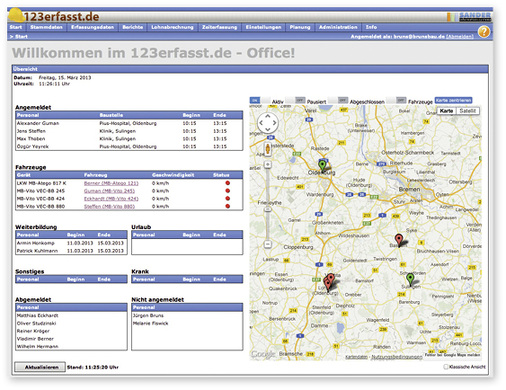Pan the map left with arrow control
Image resolution: width=506 pixels, height=390 pixels.
click(x=261, y=123)
